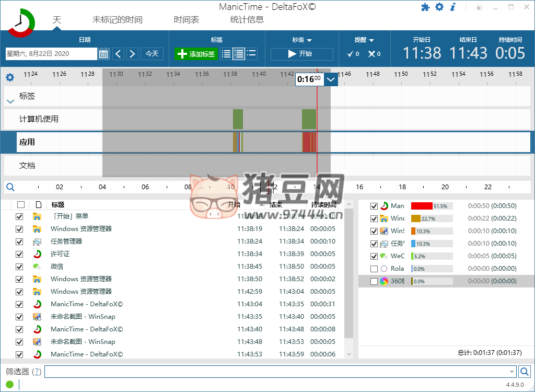Go to previous day arrow
This screenshot has width=535, height=392.
pos(118,54)
